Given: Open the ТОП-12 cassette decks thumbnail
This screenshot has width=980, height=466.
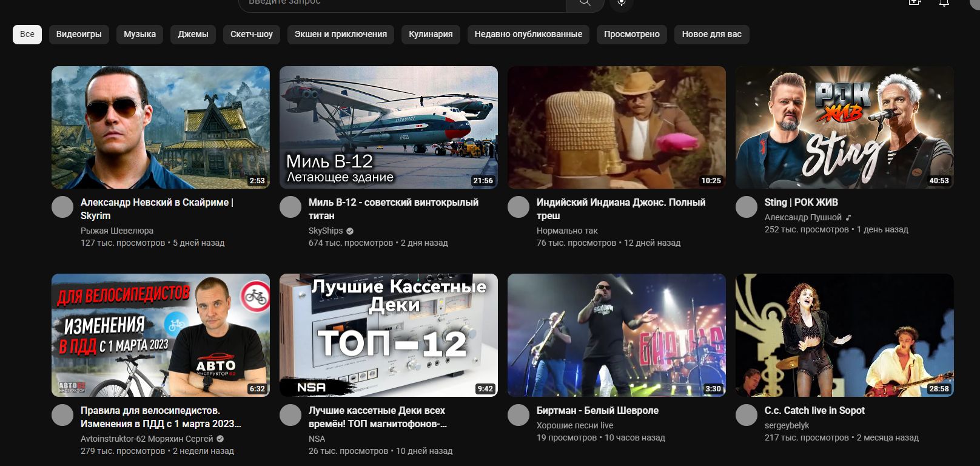Looking at the screenshot, I should coord(389,336).
